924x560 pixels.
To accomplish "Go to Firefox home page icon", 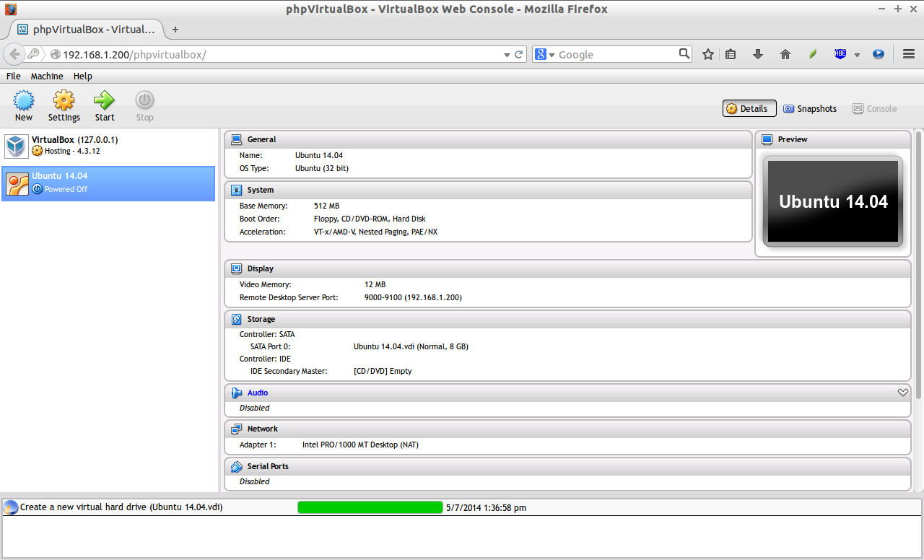I will pyautogui.click(x=785, y=54).
